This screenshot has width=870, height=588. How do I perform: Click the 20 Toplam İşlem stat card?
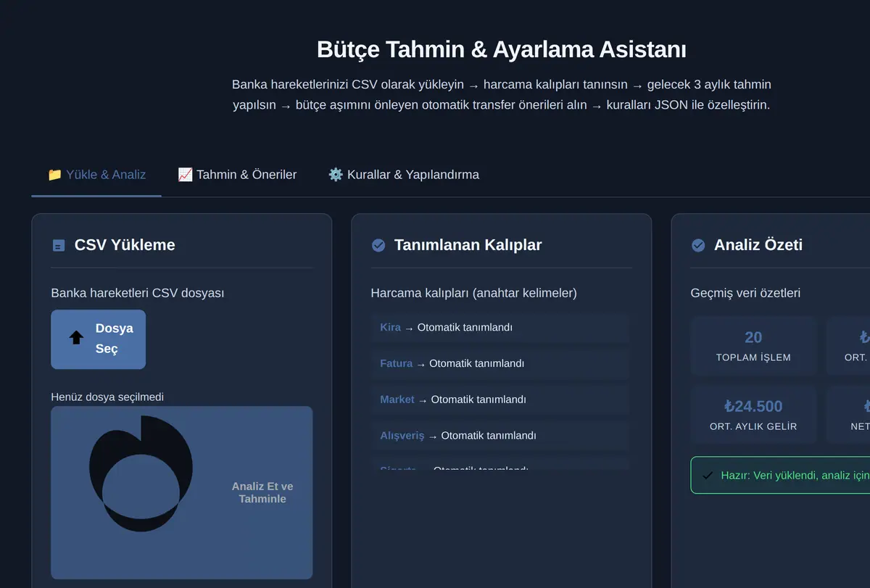click(753, 346)
